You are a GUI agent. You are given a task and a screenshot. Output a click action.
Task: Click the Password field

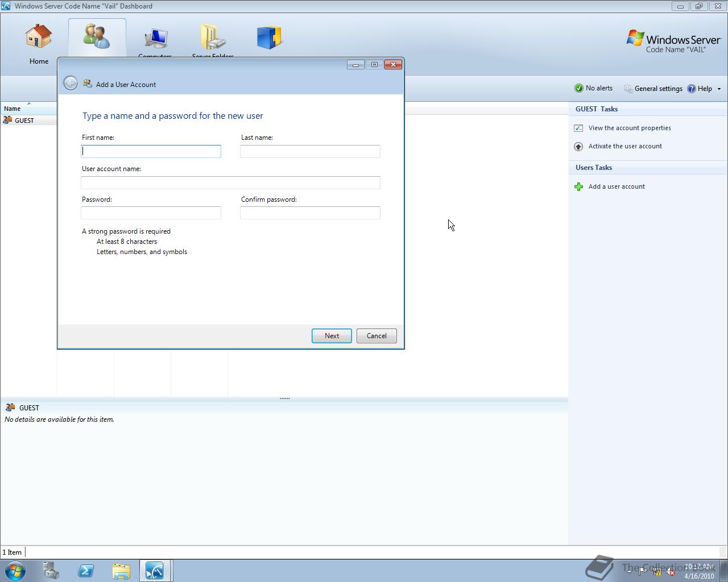coord(151,213)
